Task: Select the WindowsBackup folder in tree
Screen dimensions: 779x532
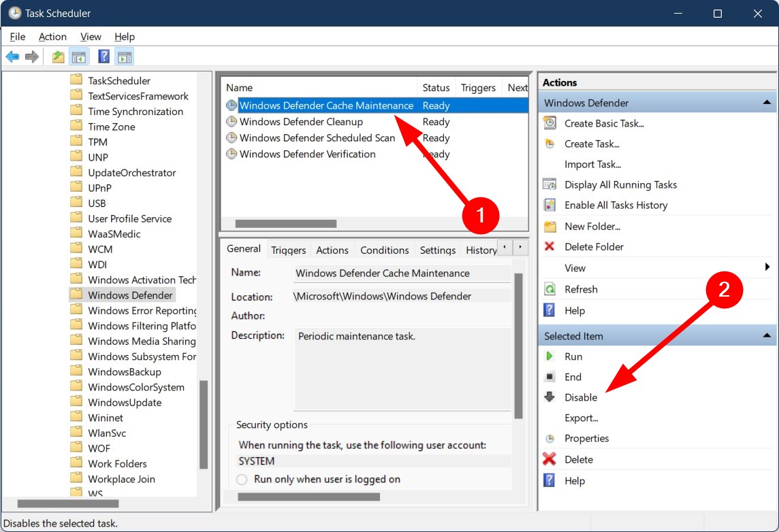Action: click(125, 371)
